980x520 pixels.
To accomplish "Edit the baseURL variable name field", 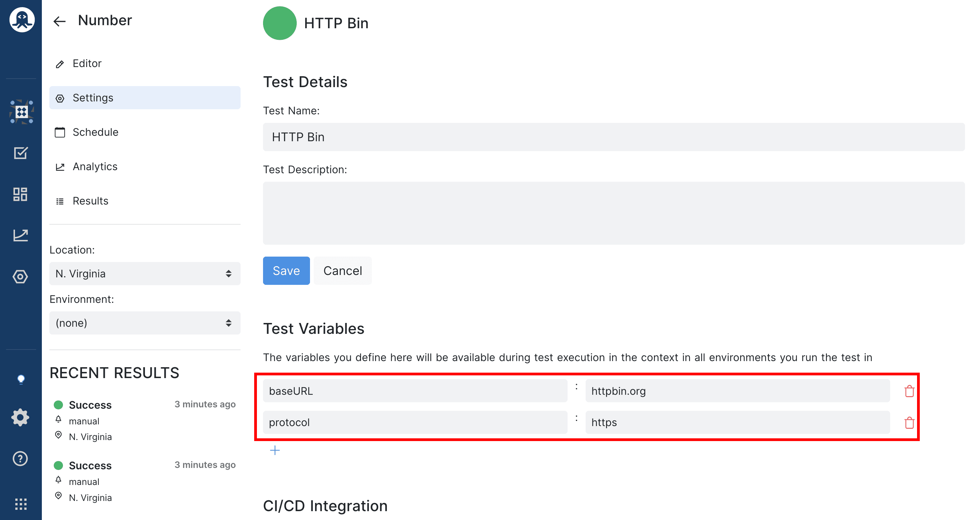I will point(415,391).
